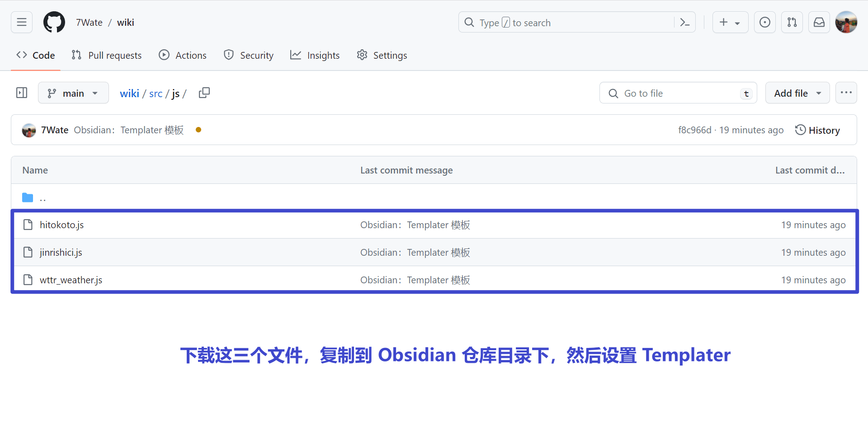The width and height of the screenshot is (868, 436).
Task: Open the more options ellipsis menu
Action: coord(846,93)
